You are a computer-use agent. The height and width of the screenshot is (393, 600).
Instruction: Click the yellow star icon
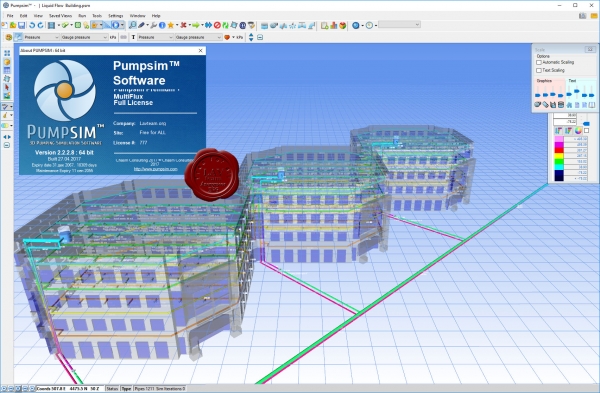point(171,25)
